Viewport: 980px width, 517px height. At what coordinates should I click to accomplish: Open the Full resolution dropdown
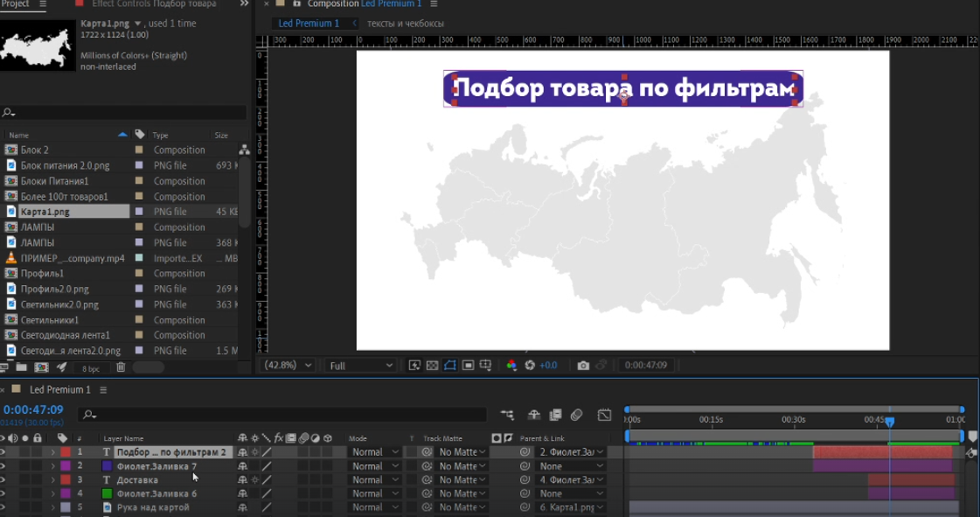pos(361,366)
